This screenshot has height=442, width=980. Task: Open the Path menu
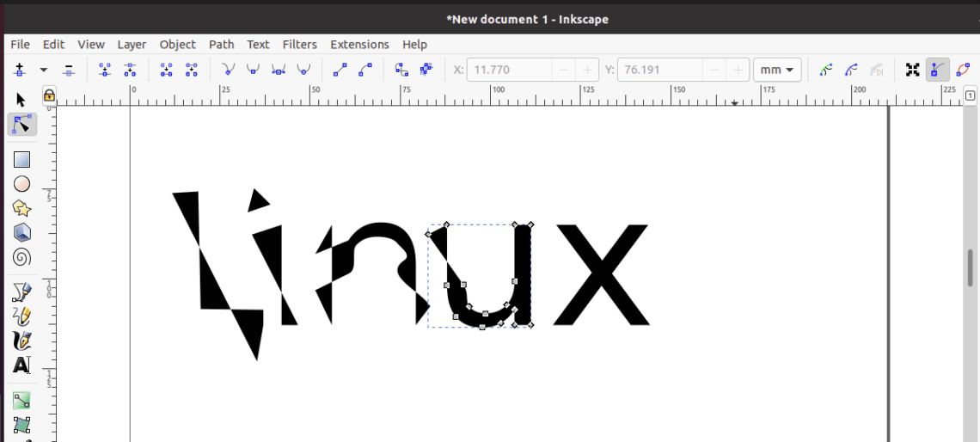pos(221,45)
